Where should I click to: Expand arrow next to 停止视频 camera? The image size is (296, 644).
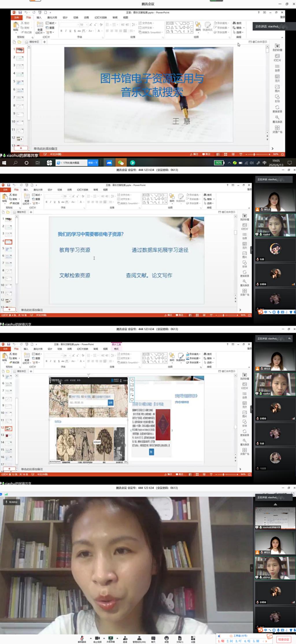[x=104, y=638]
